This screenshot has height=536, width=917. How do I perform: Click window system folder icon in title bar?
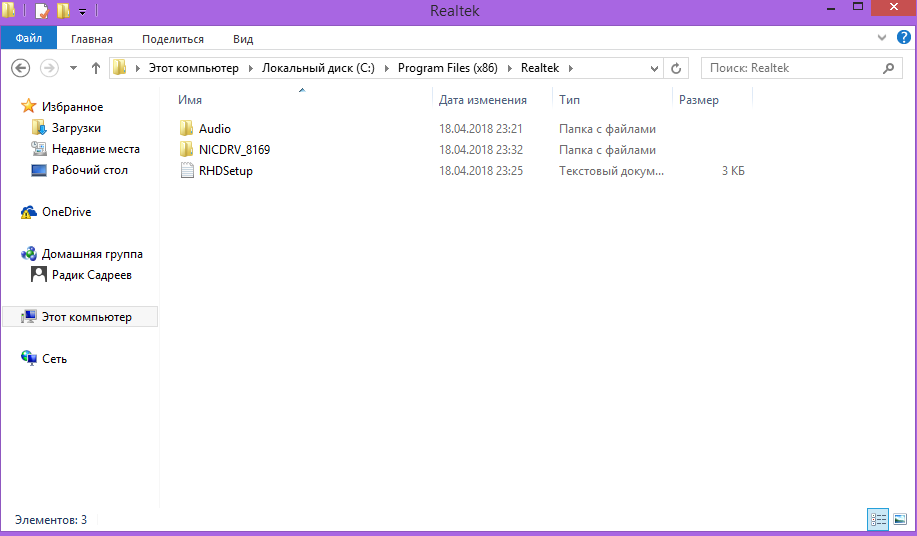tap(8, 10)
